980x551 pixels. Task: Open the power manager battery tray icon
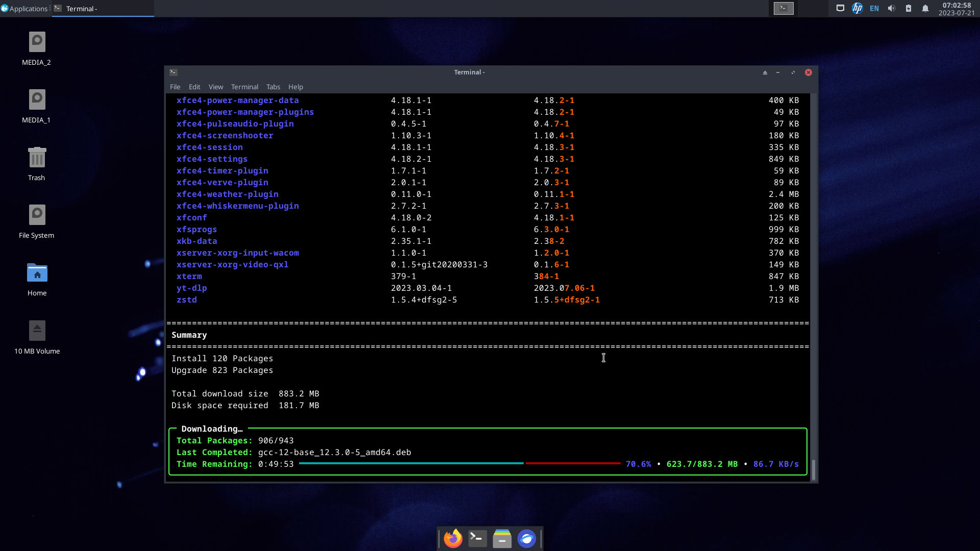[x=908, y=8]
